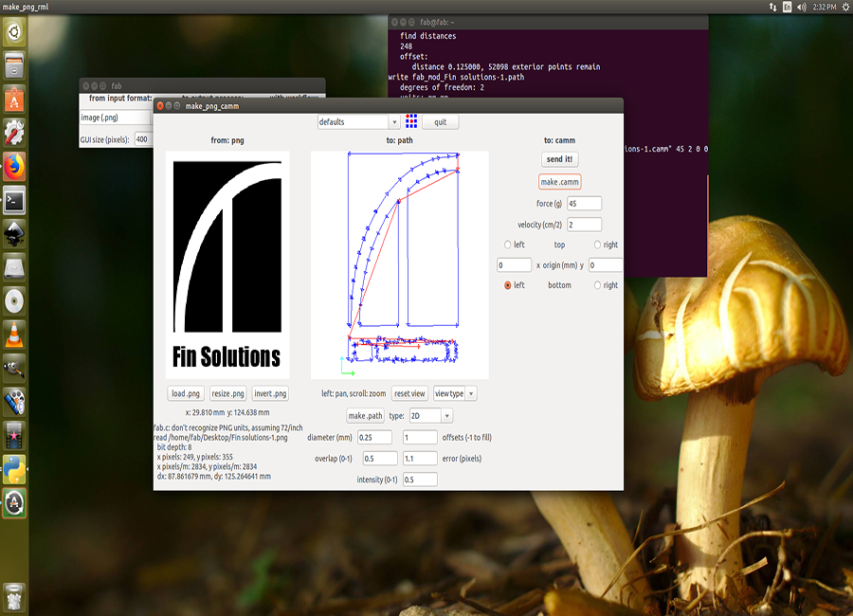Click the offsets (-1 to fill) field
This screenshot has height=616, width=853.
coord(420,438)
